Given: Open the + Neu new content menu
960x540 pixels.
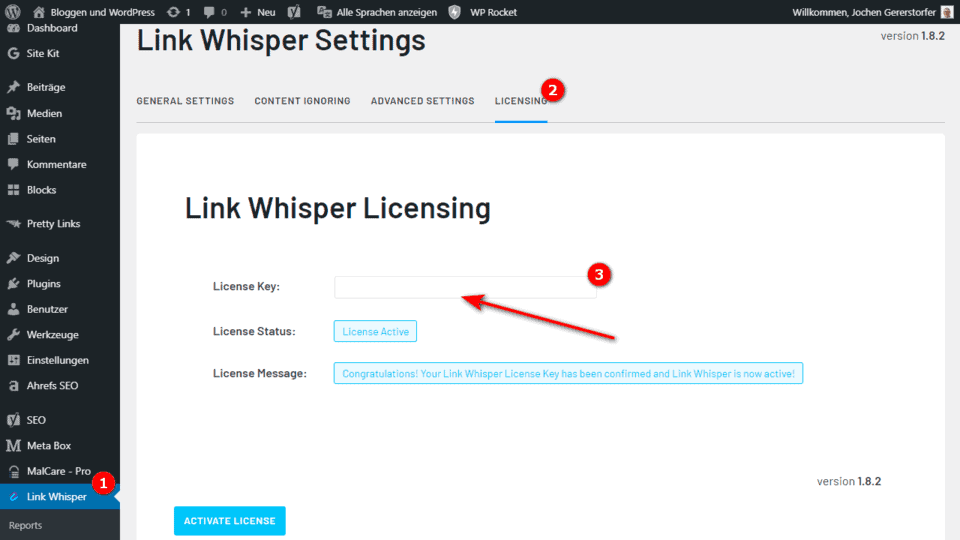Looking at the screenshot, I should (258, 12).
